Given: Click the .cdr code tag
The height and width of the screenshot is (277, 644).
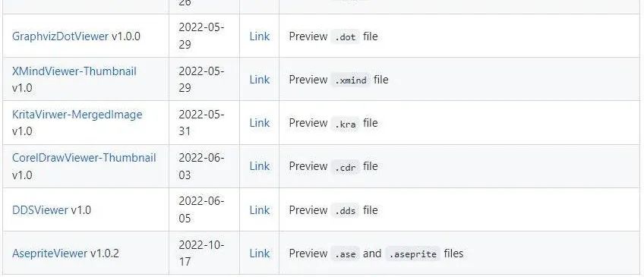Looking at the screenshot, I should (x=345, y=167).
